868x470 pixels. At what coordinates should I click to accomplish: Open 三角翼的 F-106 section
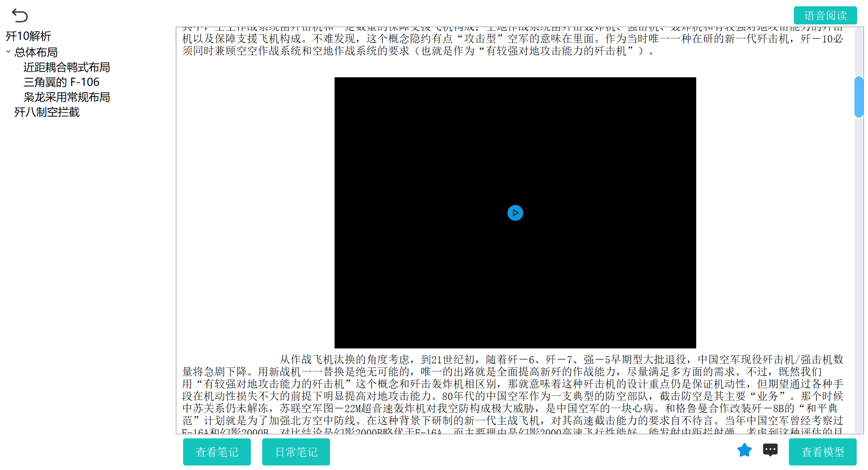pyautogui.click(x=61, y=82)
